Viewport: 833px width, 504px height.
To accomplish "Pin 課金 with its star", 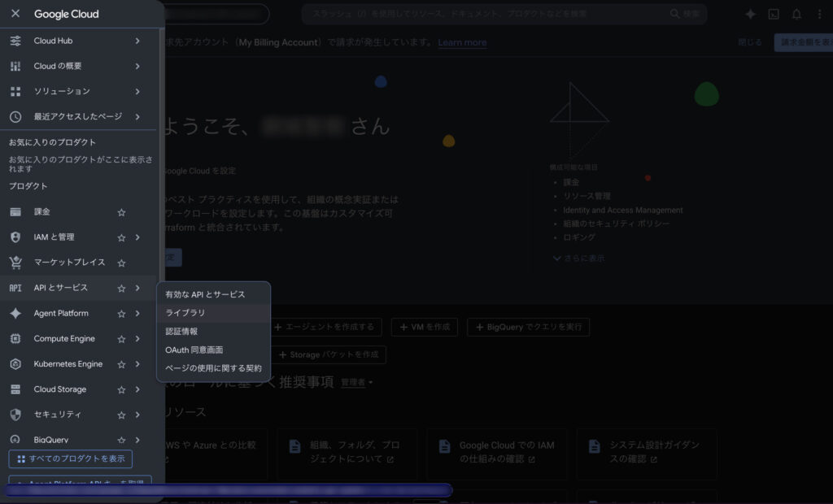I will [121, 212].
